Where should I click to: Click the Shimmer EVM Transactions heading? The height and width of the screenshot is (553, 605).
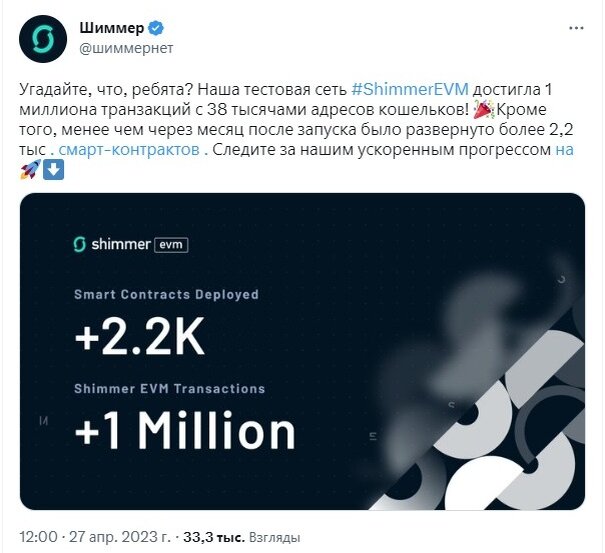click(x=169, y=389)
